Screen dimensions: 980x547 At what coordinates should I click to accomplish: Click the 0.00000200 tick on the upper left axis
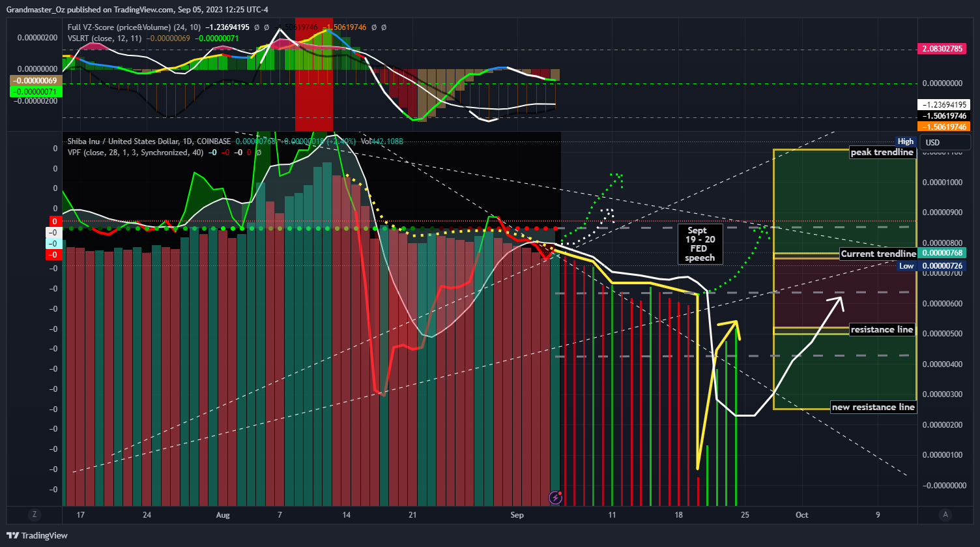point(36,37)
